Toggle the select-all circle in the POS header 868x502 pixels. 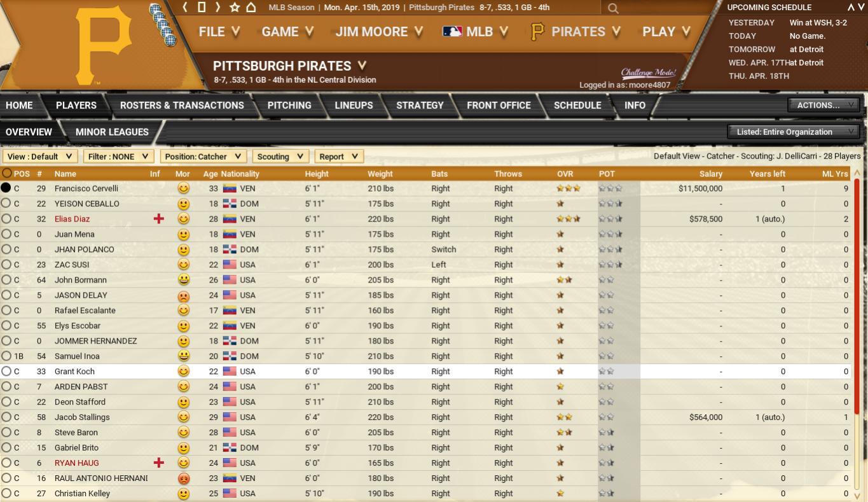coord(6,173)
